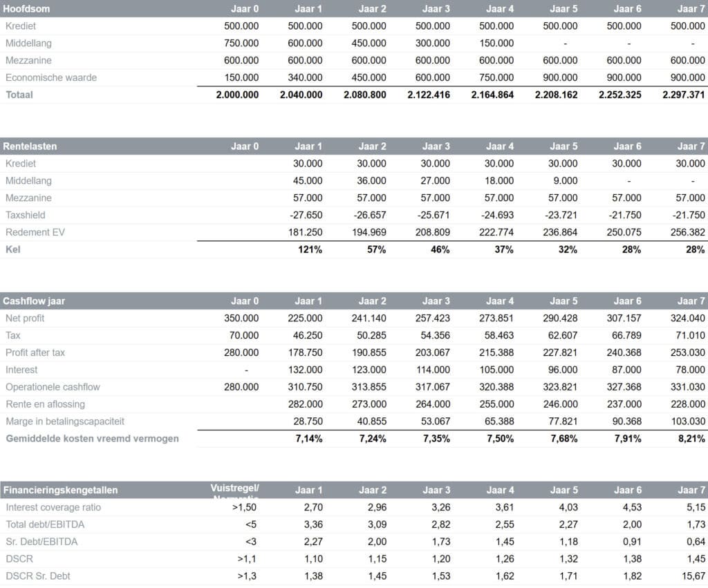This screenshot has height=588, width=708.
Task: Click the Rentelasten section header
Action: coord(30,146)
